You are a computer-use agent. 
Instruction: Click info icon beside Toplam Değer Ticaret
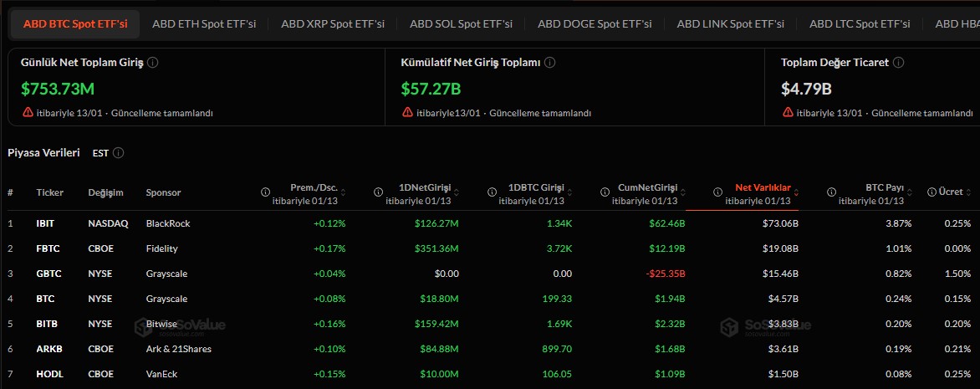pyautogui.click(x=897, y=63)
